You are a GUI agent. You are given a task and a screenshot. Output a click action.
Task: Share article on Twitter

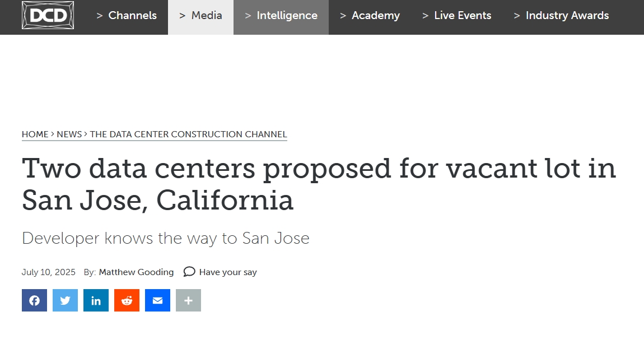66,300
